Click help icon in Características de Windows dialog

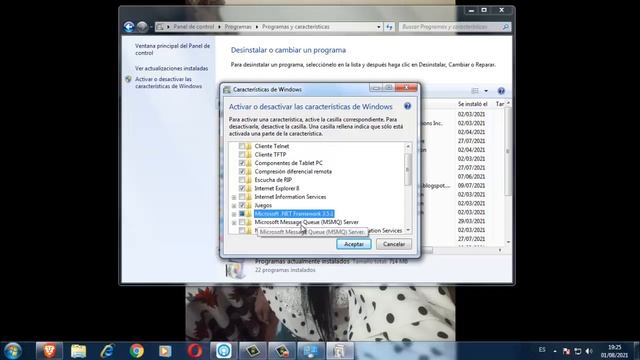click(x=407, y=106)
